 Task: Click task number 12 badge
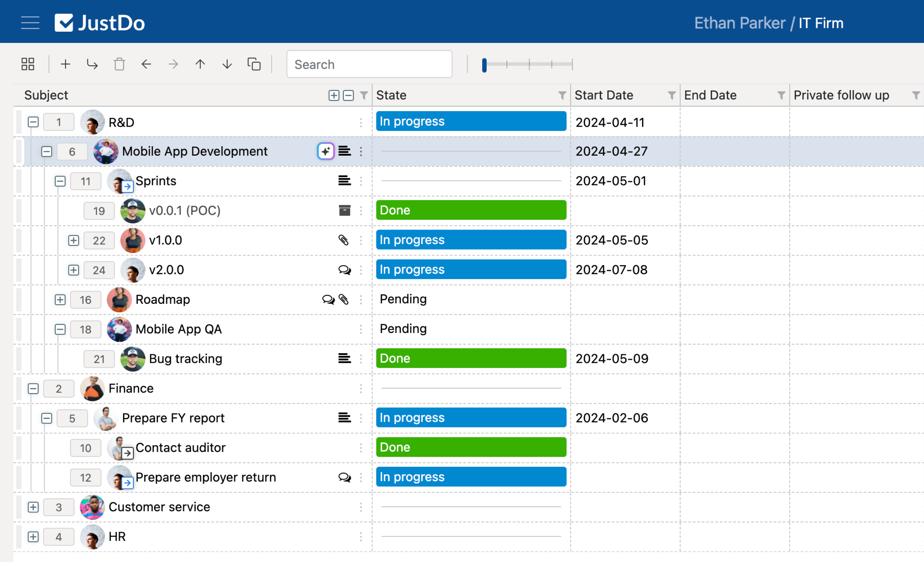(x=85, y=478)
